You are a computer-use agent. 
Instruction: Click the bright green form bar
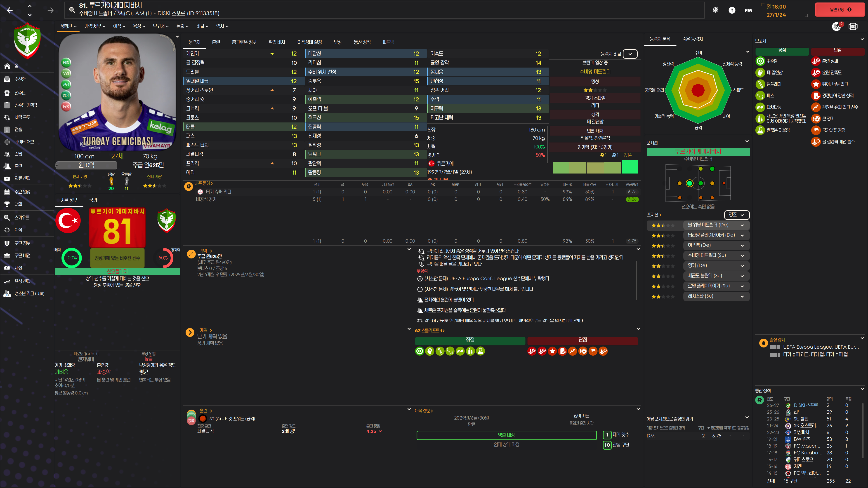pos(629,167)
